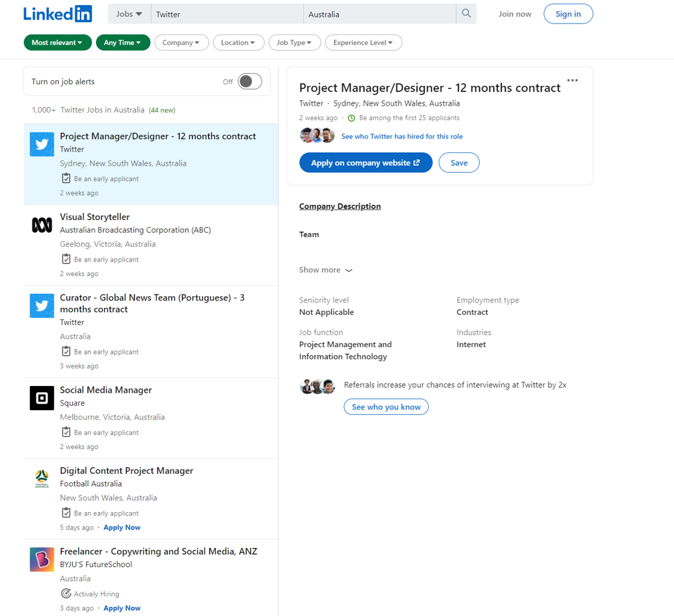Open 'See who Twitter has hired for this role'

coord(402,136)
